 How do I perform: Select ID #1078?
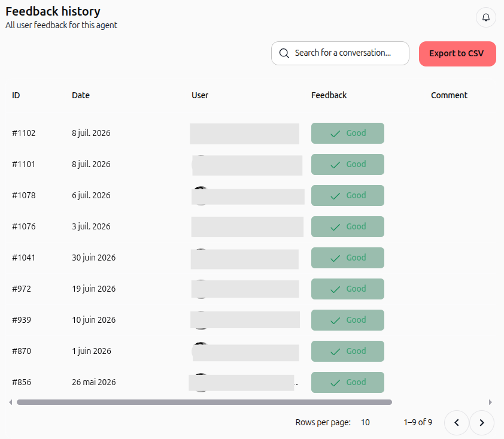click(x=24, y=195)
